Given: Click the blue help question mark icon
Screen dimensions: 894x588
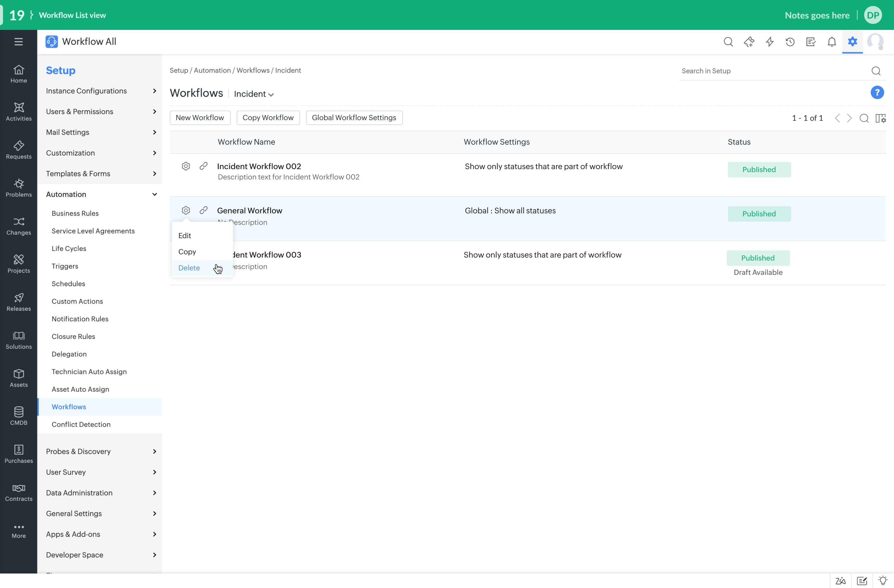Looking at the screenshot, I should pyautogui.click(x=877, y=92).
